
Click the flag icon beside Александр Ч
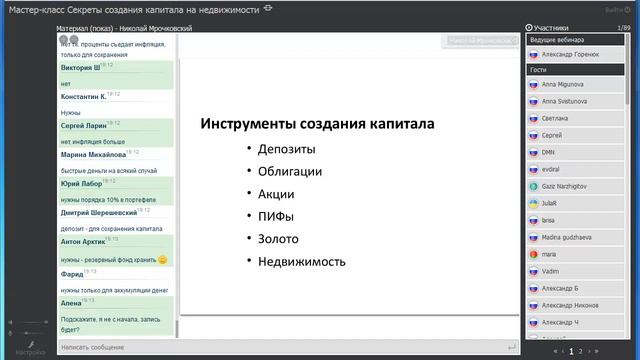[x=533, y=322]
